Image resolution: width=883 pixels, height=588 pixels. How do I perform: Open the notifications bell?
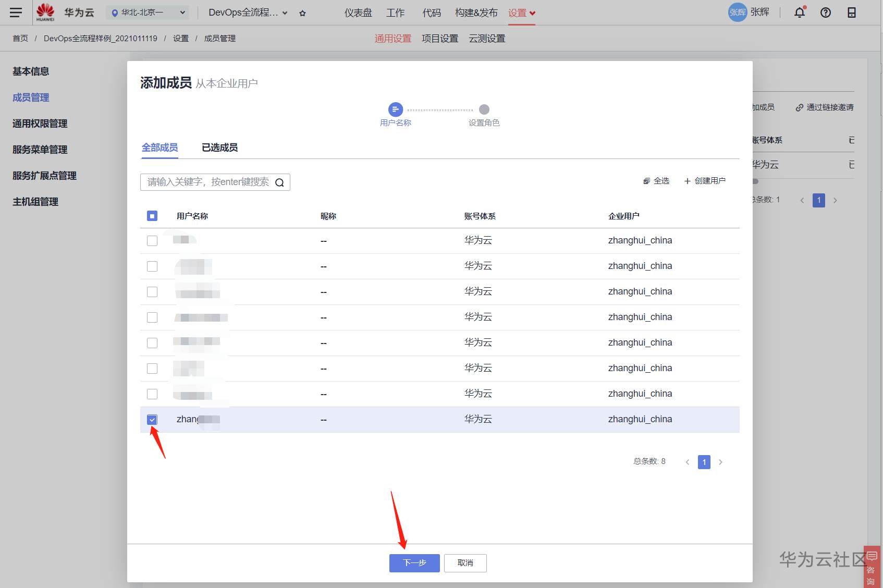(800, 13)
